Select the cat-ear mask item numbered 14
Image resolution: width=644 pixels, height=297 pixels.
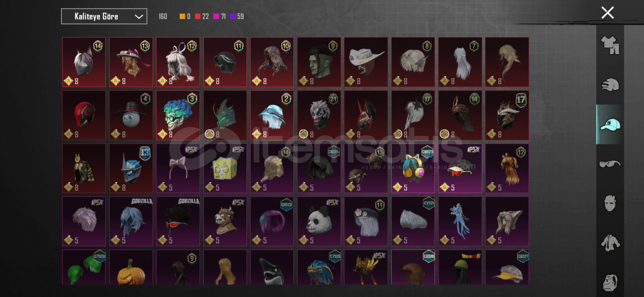84,62
